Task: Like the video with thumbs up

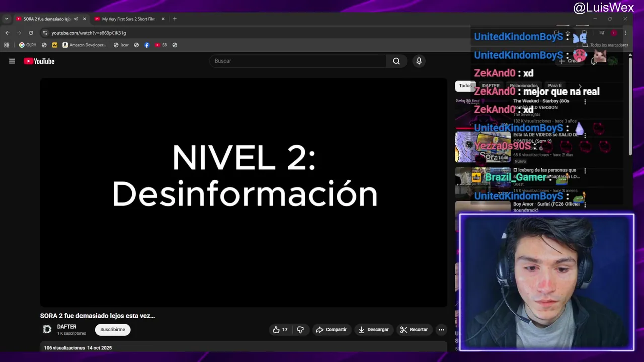Action: click(280, 330)
